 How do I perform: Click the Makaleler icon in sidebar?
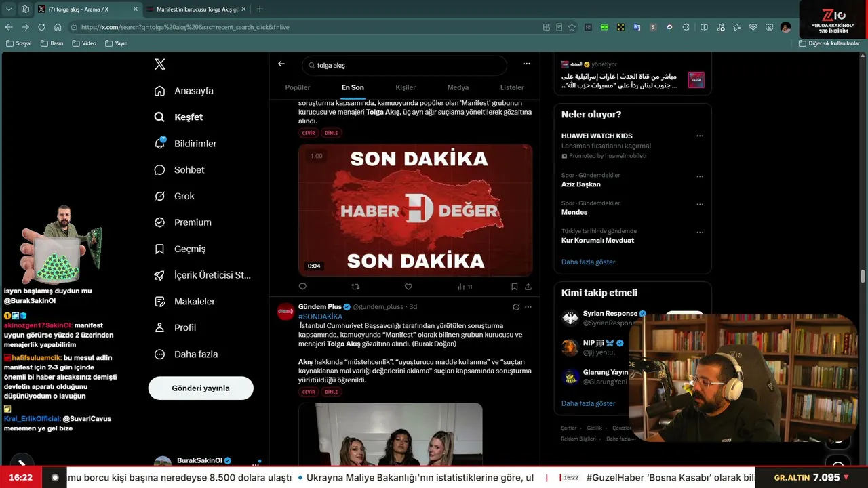[x=159, y=302]
